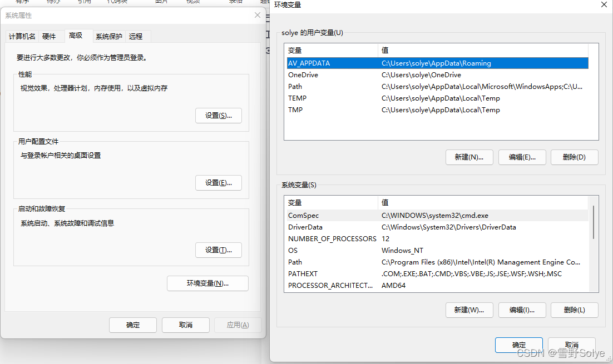The height and width of the screenshot is (364, 613).
Task: Close the 系统属性 window
Action: pyautogui.click(x=257, y=15)
